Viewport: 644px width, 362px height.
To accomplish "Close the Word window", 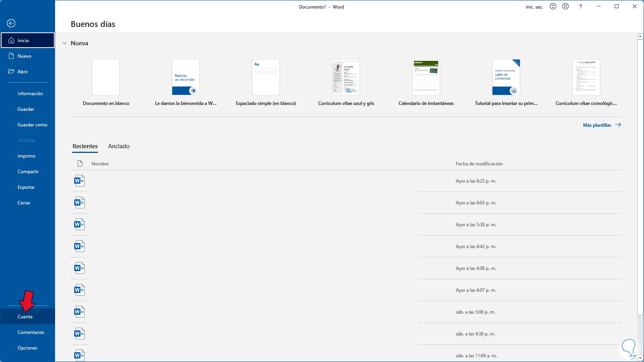I will (x=635, y=7).
